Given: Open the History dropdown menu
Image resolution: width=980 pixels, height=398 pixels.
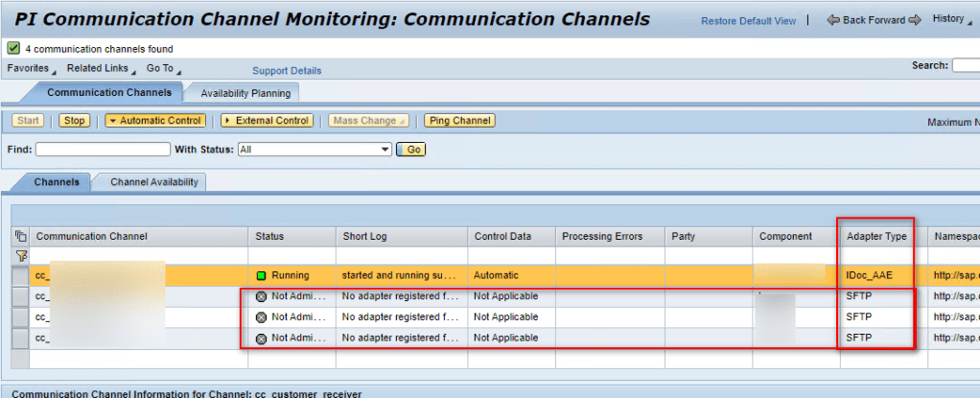Looking at the screenshot, I should coord(952,19).
